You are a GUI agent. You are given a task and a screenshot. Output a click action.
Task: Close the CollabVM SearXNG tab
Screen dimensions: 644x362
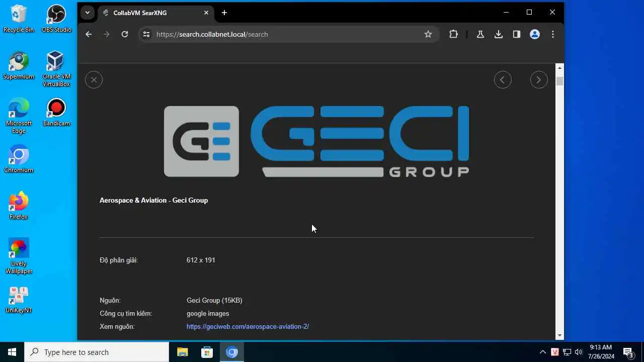click(206, 13)
